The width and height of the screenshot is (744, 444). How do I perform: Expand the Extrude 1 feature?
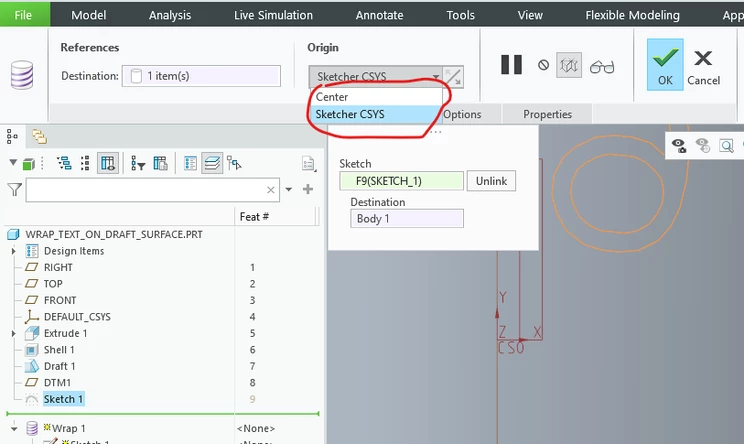point(13,333)
